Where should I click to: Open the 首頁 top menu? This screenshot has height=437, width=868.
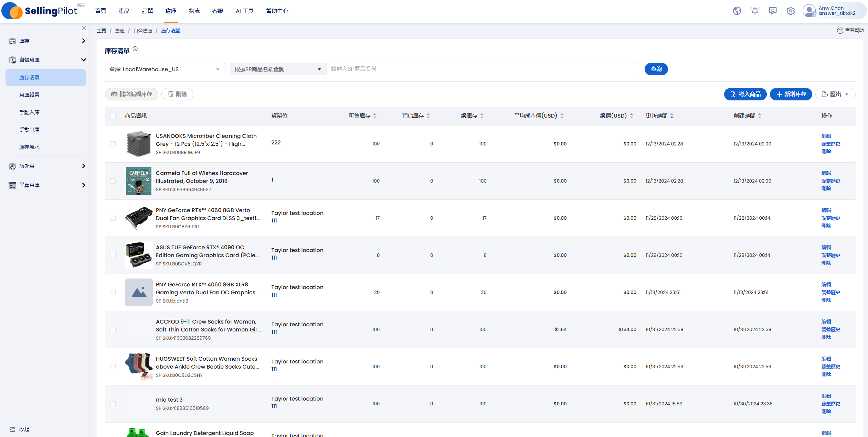(x=100, y=11)
